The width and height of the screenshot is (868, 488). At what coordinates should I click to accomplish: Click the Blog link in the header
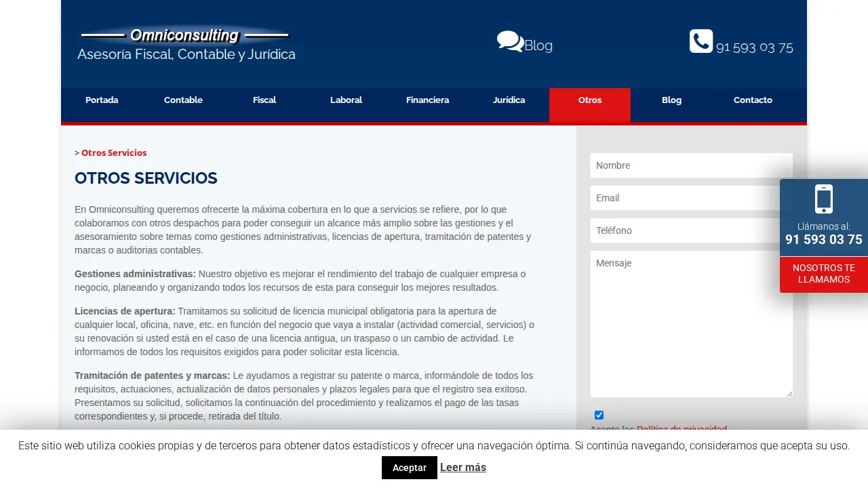tap(538, 45)
